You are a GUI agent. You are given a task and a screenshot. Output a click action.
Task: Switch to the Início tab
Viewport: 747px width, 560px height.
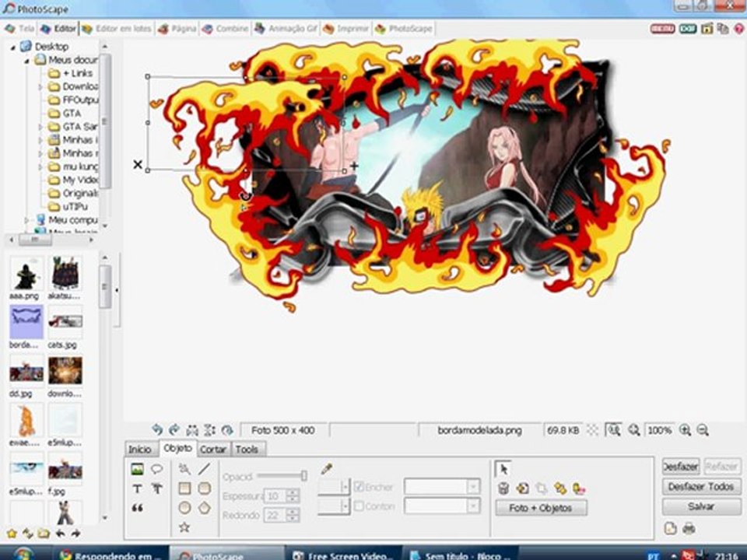coord(139,450)
